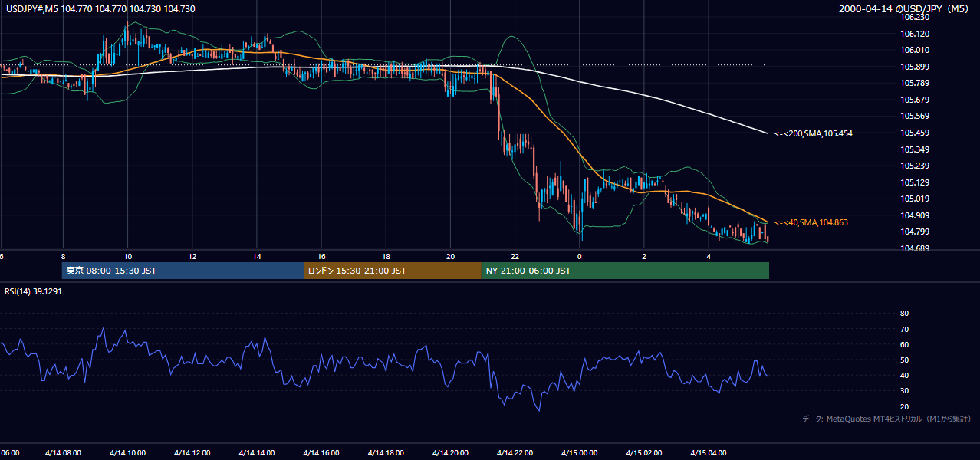980x460 pixels.
Task: Click hour label 16 below price chart
Action: click(x=321, y=256)
